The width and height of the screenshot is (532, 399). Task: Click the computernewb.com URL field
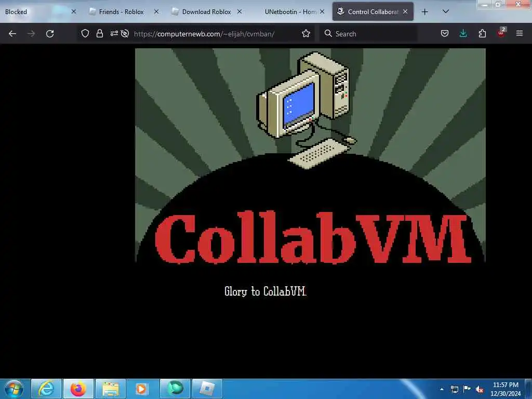point(204,34)
